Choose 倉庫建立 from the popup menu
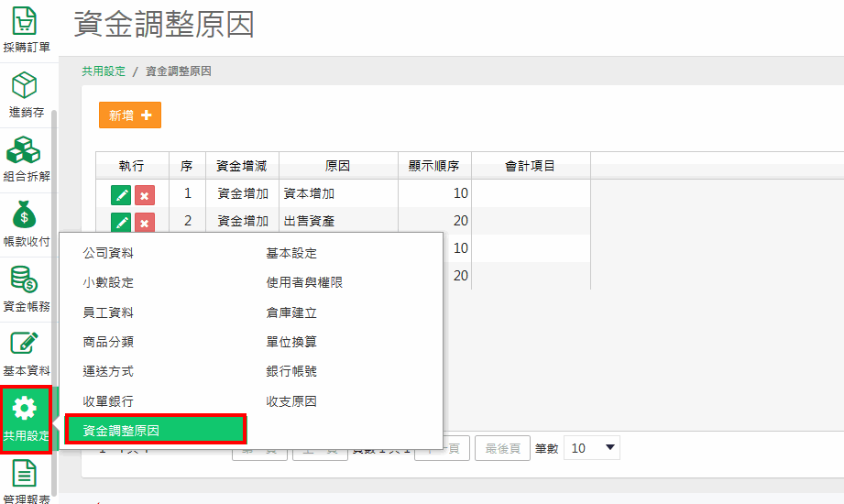Screen dimensions: 844x504 [x=291, y=312]
